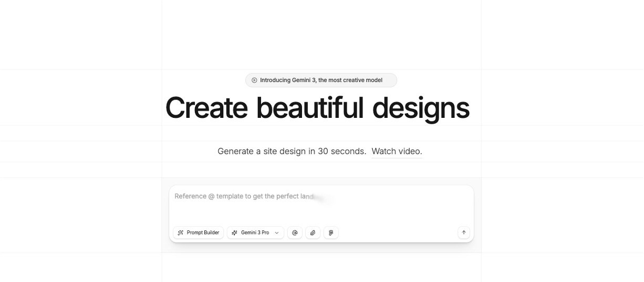Expand the chevron next to Gemini 3 Pro
This screenshot has width=644, height=282.
pos(277,233)
